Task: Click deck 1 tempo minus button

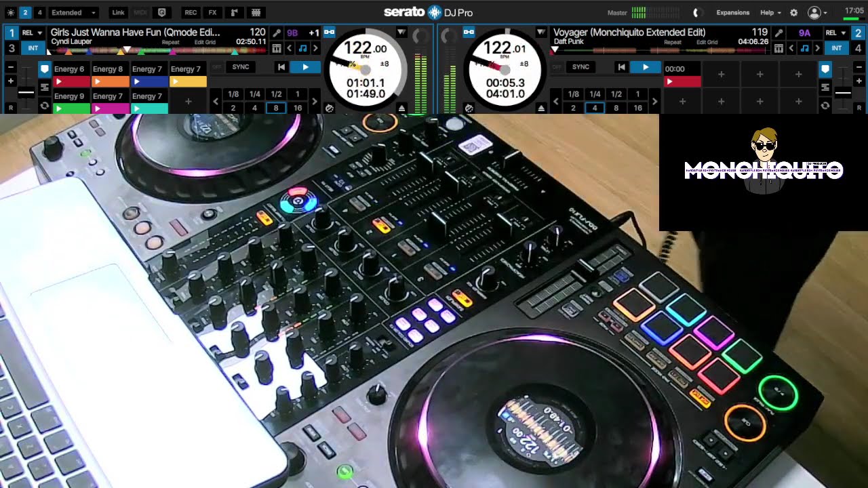Action: tap(11, 68)
